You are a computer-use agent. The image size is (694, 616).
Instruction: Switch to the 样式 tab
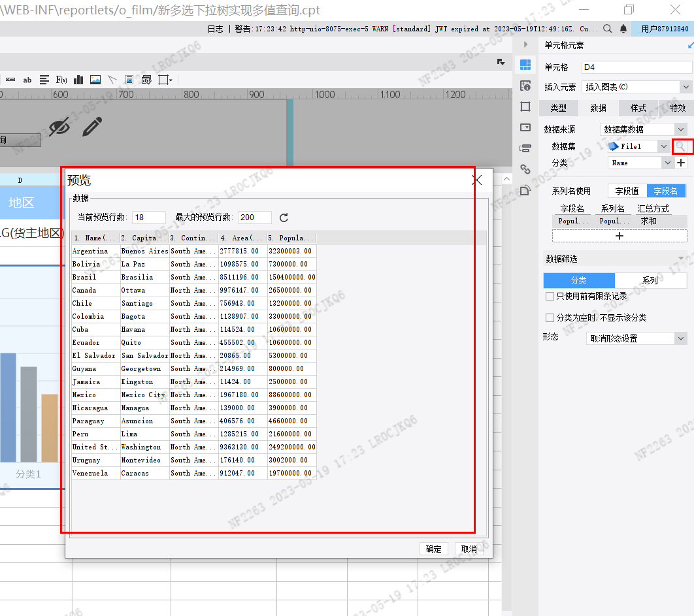(x=638, y=108)
